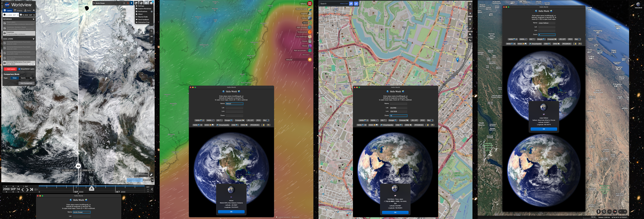Grab the comparison swipe handle
Viewport: 644px width, 219px height.
click(x=78, y=166)
